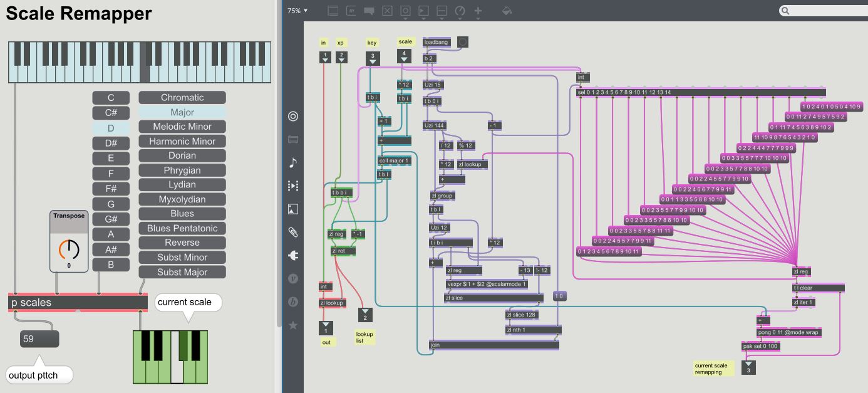The width and height of the screenshot is (868, 393).
Task: Choose key D# in the key list
Action: (111, 143)
